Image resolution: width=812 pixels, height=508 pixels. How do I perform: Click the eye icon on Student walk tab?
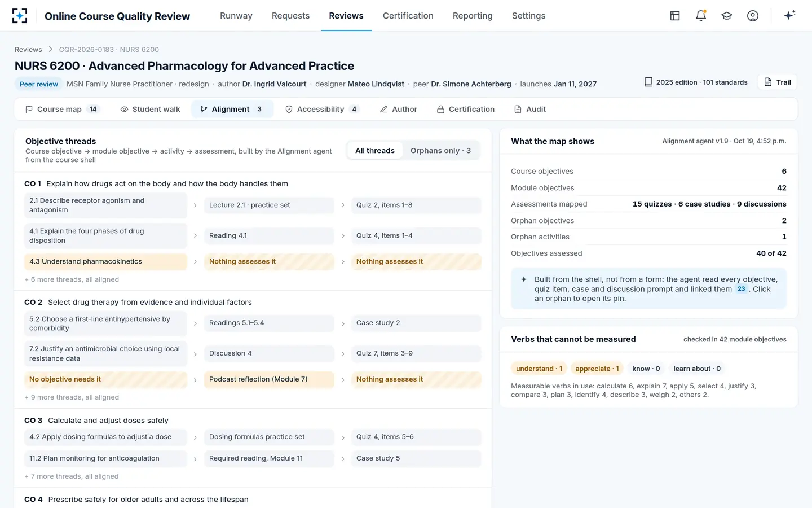point(124,109)
